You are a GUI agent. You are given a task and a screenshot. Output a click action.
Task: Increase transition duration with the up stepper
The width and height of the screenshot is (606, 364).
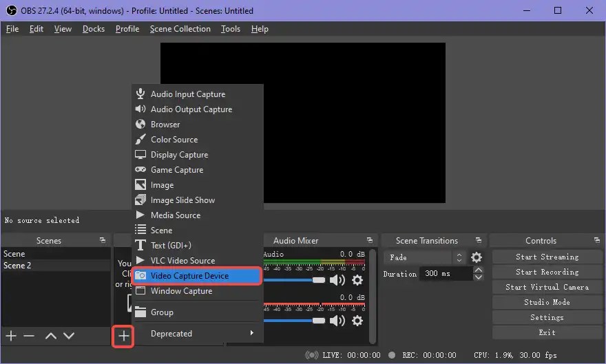point(479,270)
